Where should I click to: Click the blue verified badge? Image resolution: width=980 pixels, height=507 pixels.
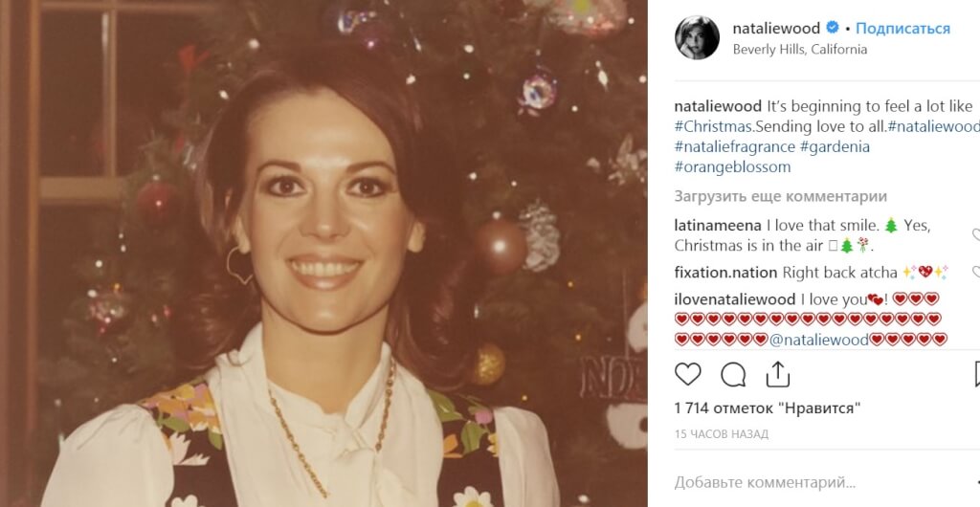[x=832, y=28]
